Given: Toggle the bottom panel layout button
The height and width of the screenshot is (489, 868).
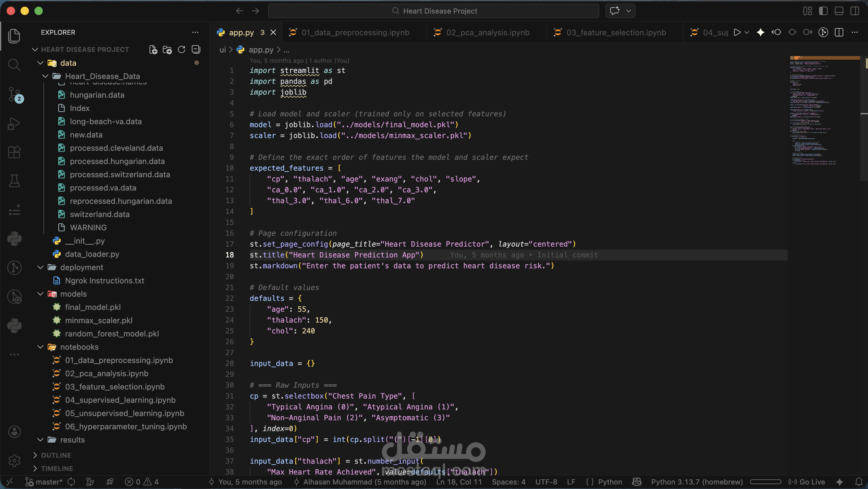Looking at the screenshot, I should [839, 11].
